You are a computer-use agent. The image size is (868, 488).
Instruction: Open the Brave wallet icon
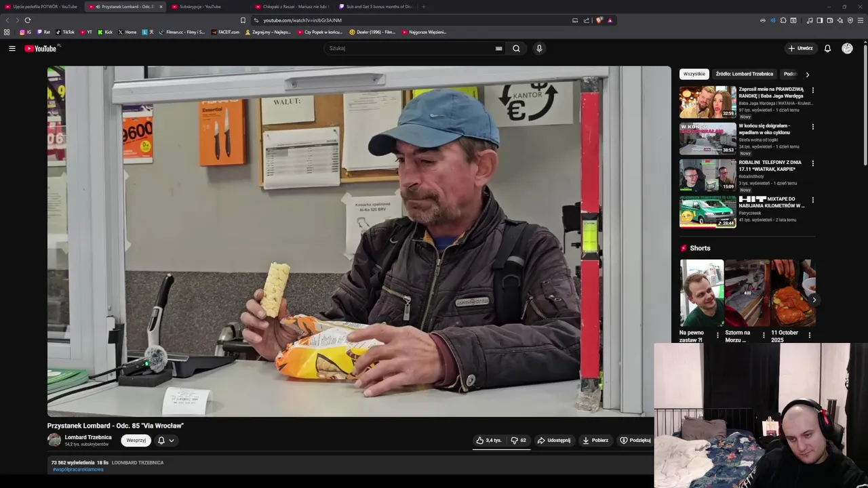coord(830,20)
